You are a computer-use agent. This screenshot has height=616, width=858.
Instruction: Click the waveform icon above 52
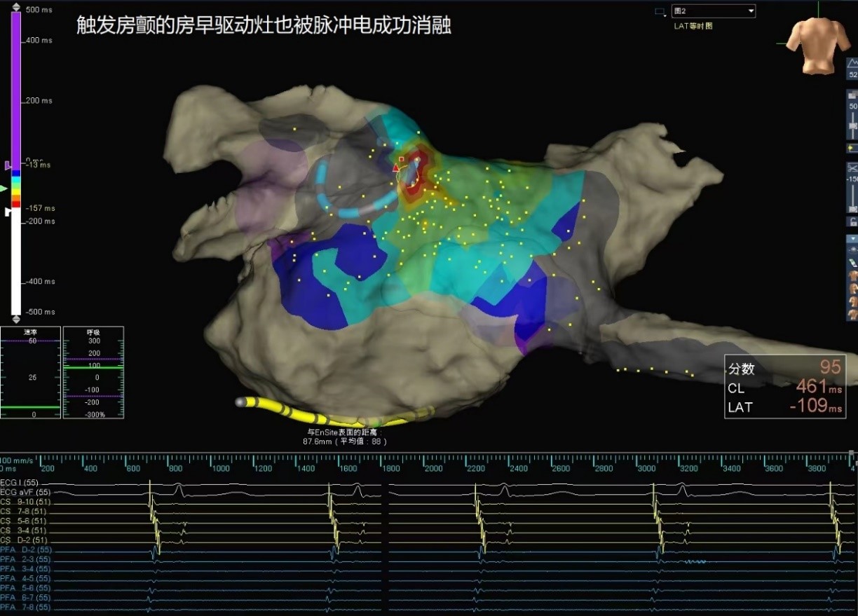(x=852, y=63)
